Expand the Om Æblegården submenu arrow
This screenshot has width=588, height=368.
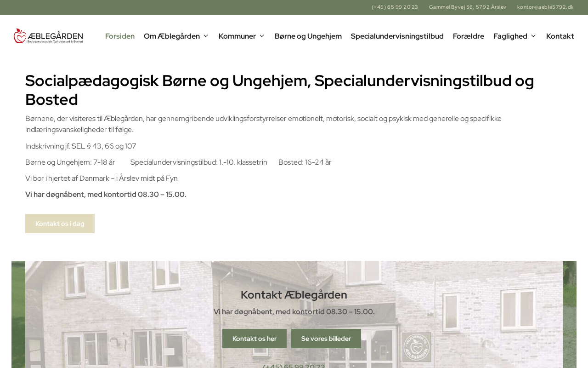206,36
